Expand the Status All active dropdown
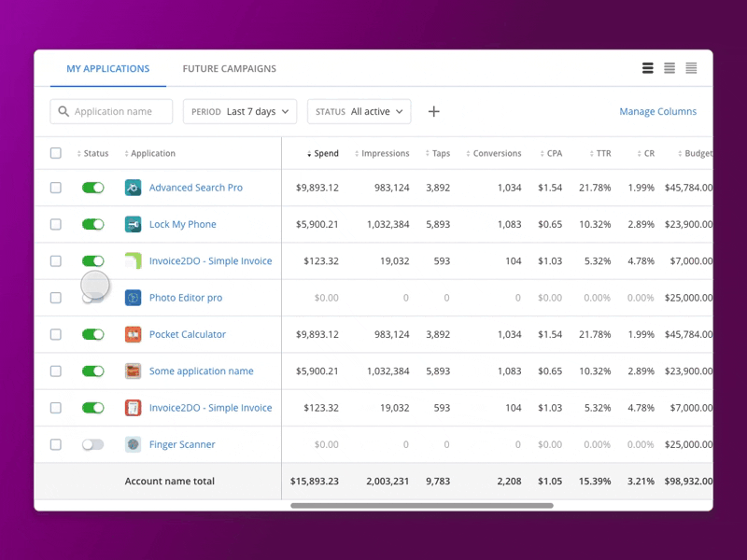Image resolution: width=747 pixels, height=560 pixels. click(359, 111)
